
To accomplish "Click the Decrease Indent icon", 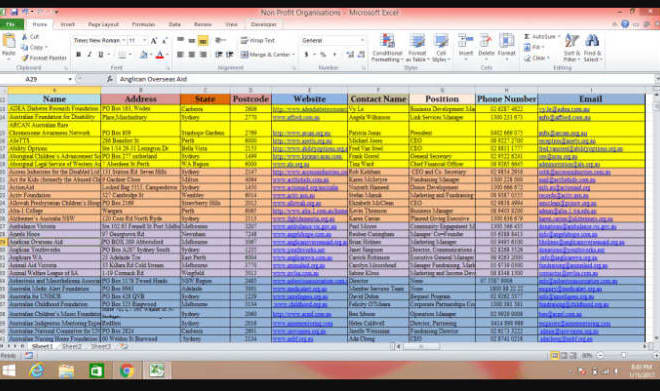I will point(218,55).
